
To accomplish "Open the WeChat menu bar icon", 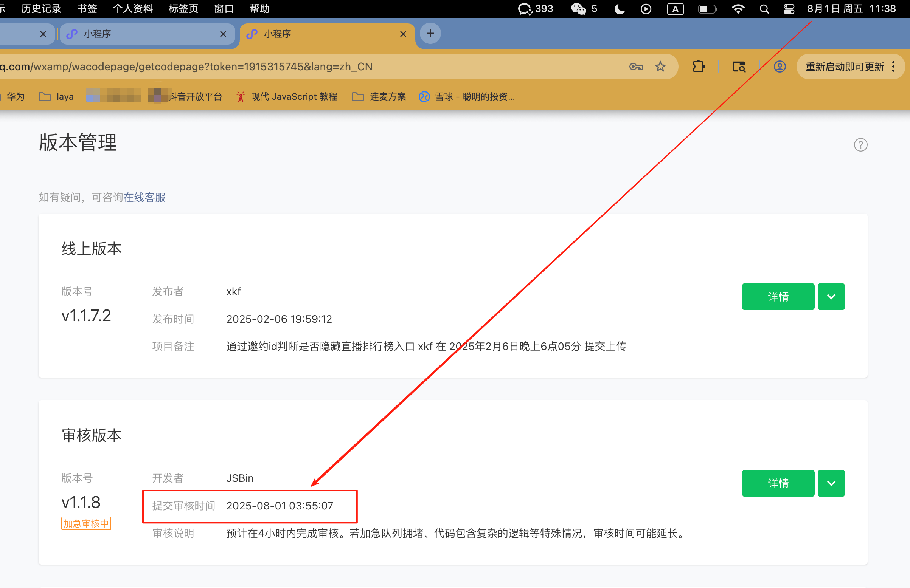I will coord(578,9).
